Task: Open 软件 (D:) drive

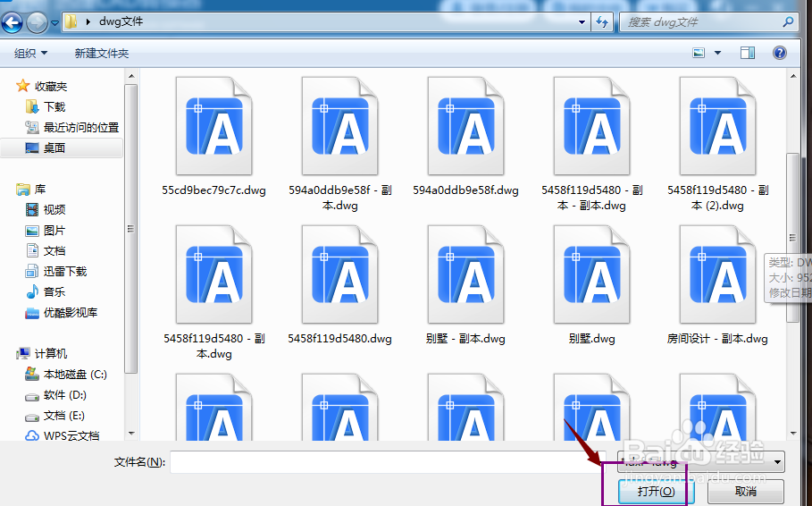Action: [64, 395]
